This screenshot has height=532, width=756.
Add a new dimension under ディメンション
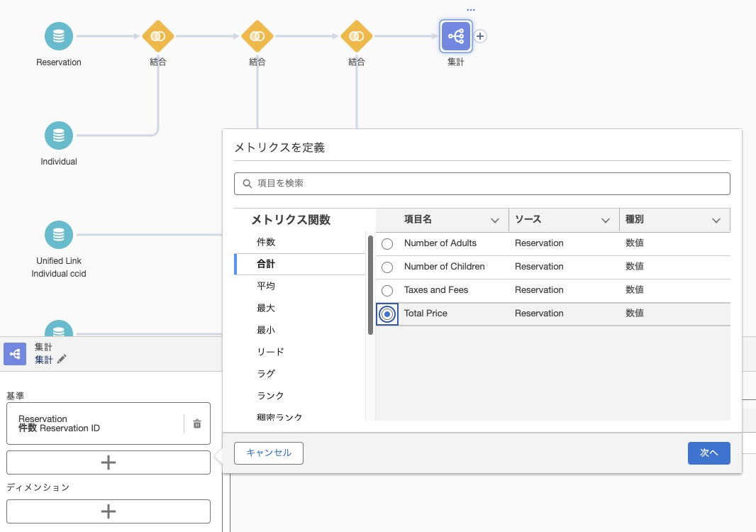pos(109,511)
